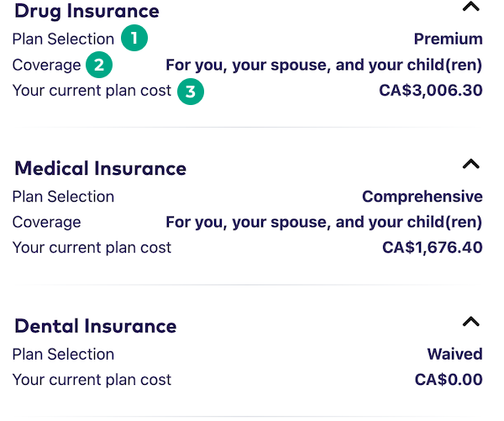This screenshot has height=421, width=504.
Task: Click the green number 1 badge
Action: pos(133,39)
